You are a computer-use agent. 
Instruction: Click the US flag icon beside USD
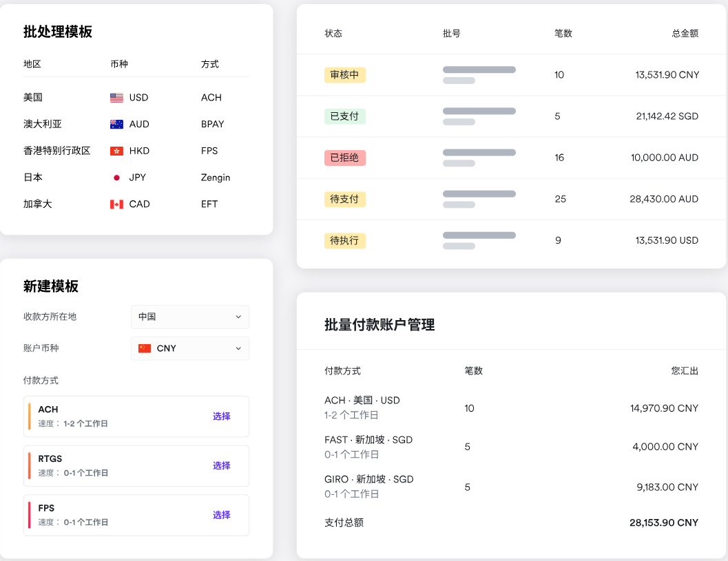116,98
